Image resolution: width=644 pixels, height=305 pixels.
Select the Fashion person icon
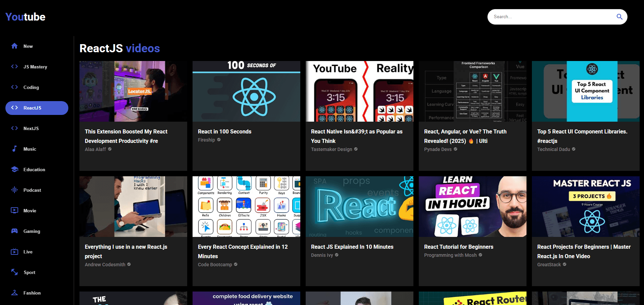[x=15, y=293]
